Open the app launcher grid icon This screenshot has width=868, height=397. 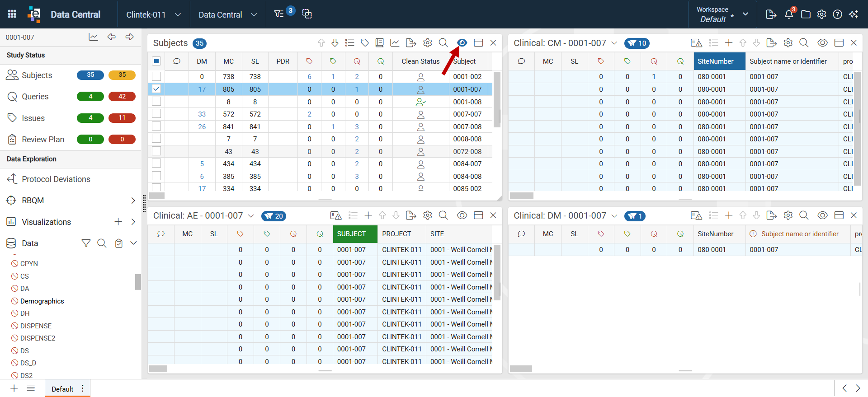[12, 14]
